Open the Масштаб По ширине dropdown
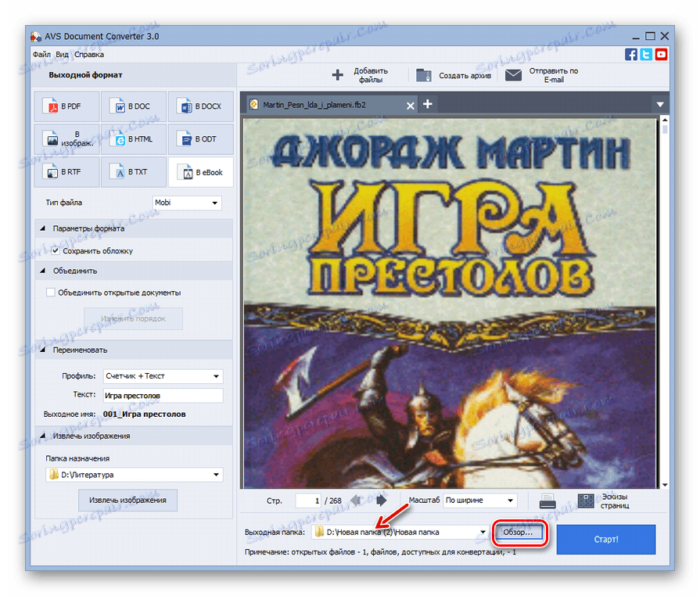The image size is (700, 596). [480, 501]
